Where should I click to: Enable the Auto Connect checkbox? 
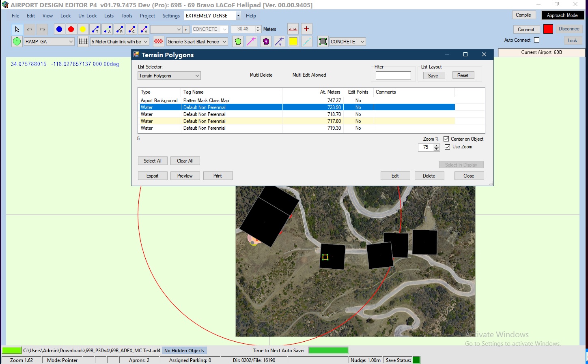tap(536, 40)
